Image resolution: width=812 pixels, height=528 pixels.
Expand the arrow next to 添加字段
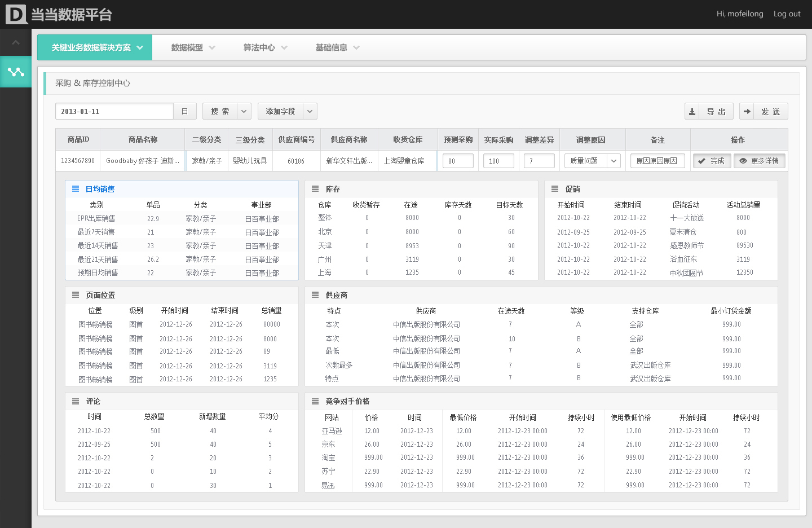[310, 111]
